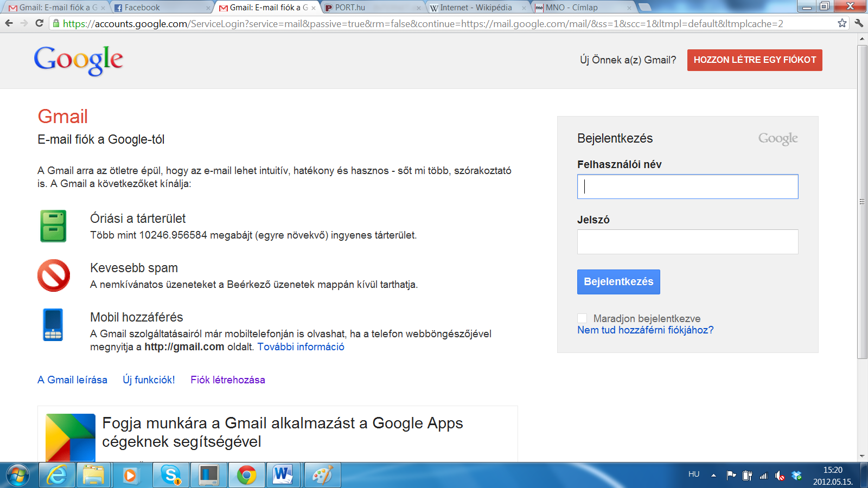Open the Új funkciók! link

click(x=149, y=380)
